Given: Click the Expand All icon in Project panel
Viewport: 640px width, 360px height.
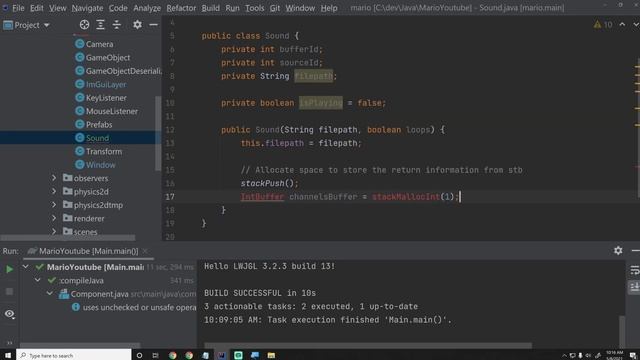Looking at the screenshot, I should pyautogui.click(x=100, y=25).
